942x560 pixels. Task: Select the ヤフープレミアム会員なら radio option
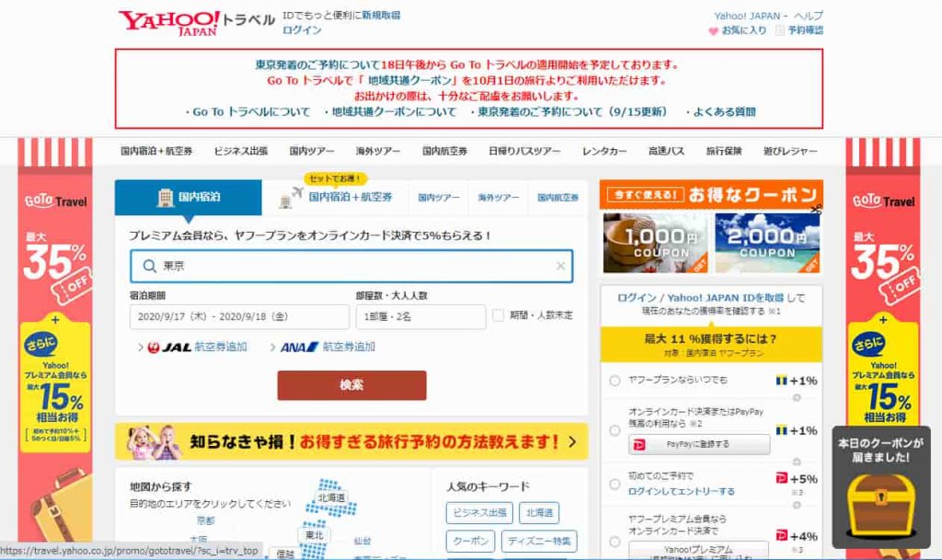(615, 542)
